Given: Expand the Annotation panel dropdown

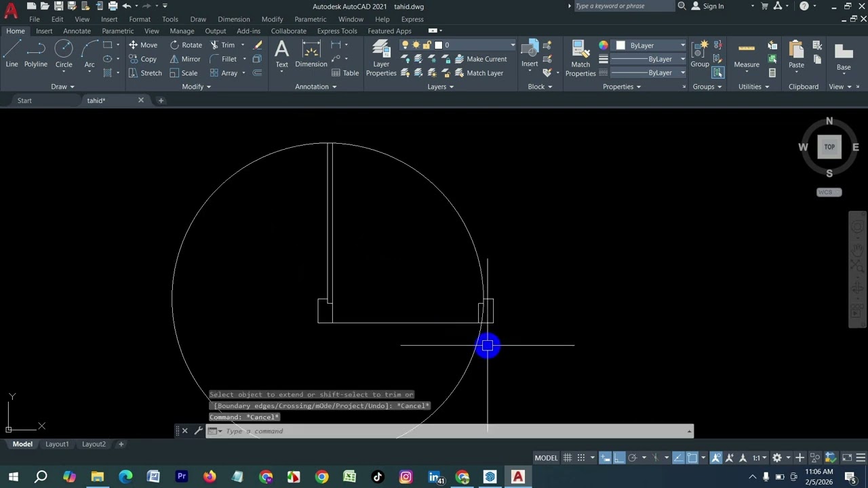Looking at the screenshot, I should coord(316,87).
